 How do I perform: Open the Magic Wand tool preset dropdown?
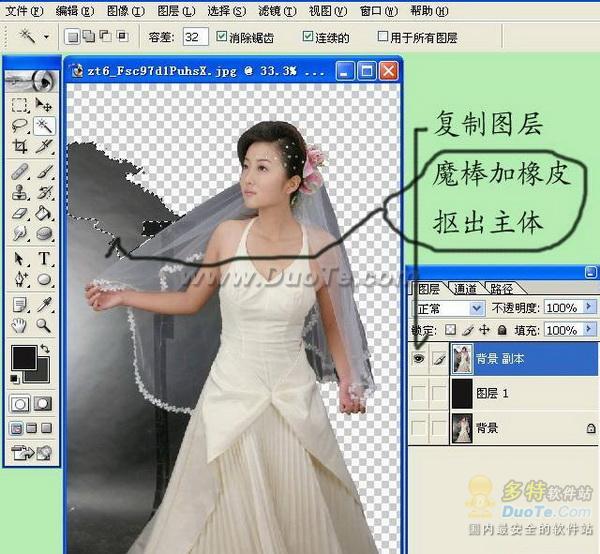[46, 37]
